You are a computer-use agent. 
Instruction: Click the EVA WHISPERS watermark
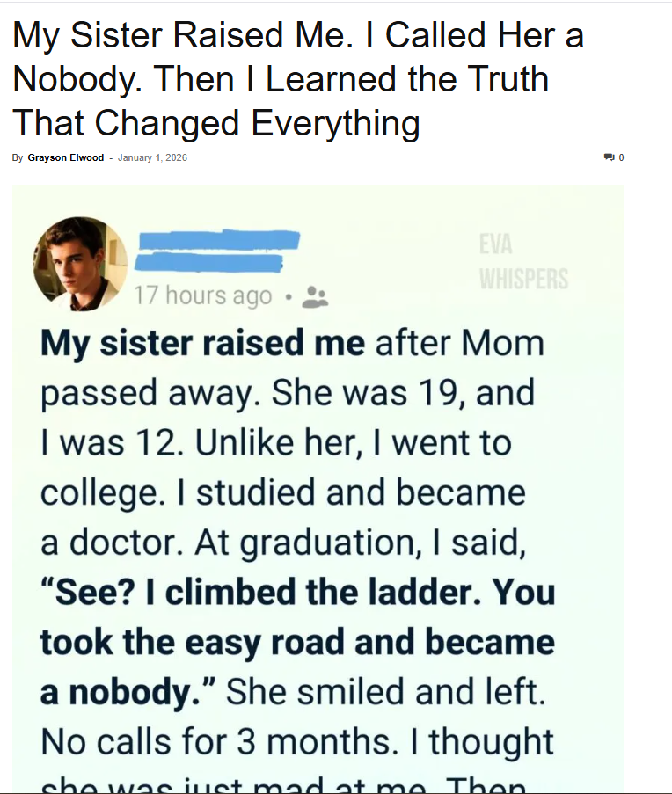[x=523, y=261]
